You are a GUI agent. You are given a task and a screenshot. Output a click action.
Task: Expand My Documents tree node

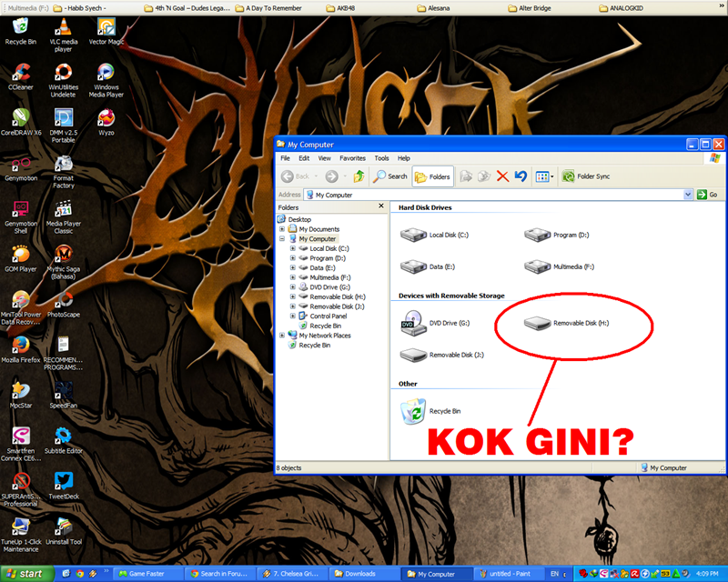pos(282,229)
